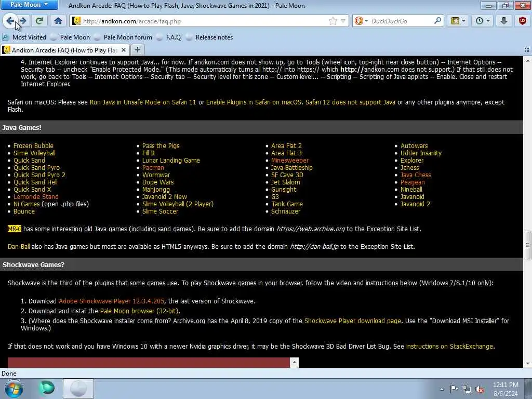Open a new tab with plus button
The width and height of the screenshot is (532, 399).
pyautogui.click(x=137, y=50)
